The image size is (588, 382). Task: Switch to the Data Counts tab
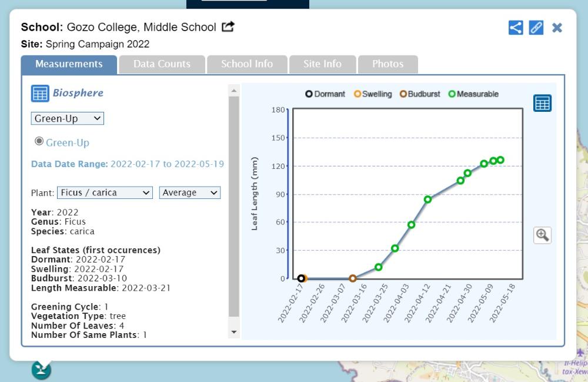(x=162, y=64)
